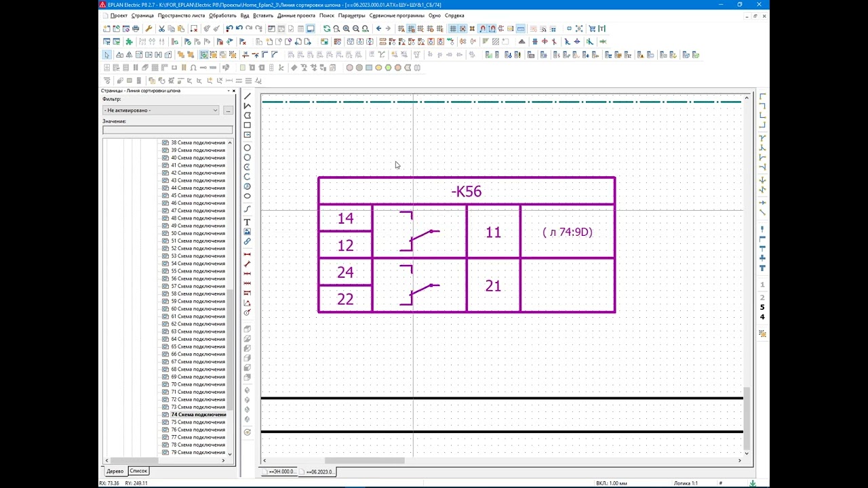The width and height of the screenshot is (868, 488).
Task: Open the Проект menu
Action: click(x=118, y=15)
